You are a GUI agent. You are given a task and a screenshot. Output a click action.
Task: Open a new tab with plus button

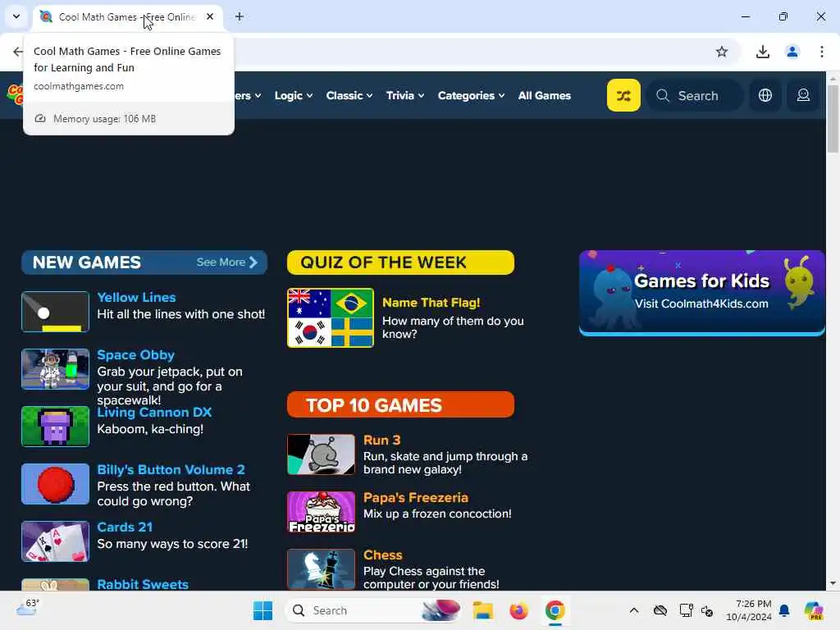click(x=240, y=16)
